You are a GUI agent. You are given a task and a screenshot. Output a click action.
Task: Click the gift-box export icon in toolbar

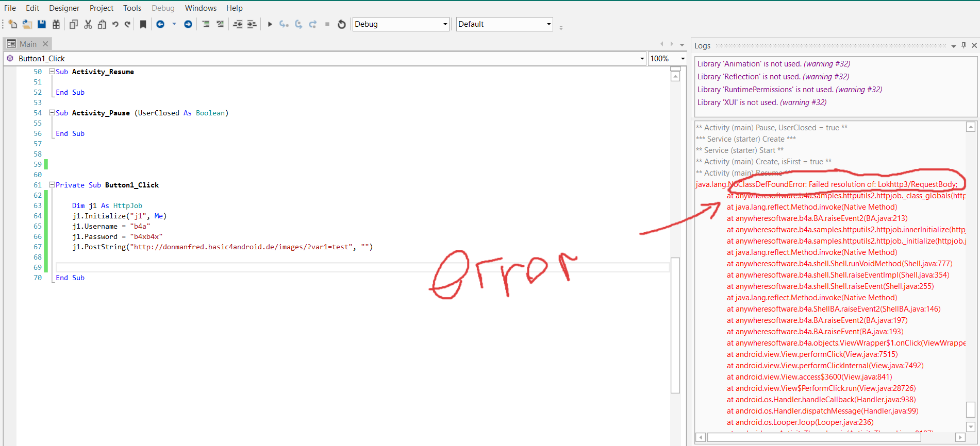(x=56, y=24)
